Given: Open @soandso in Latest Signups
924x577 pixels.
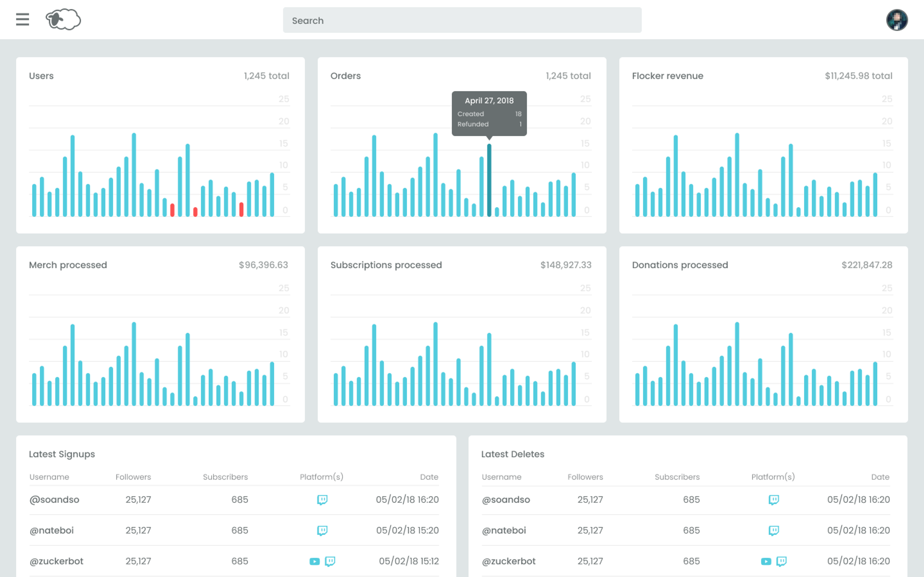Looking at the screenshot, I should 55,500.
